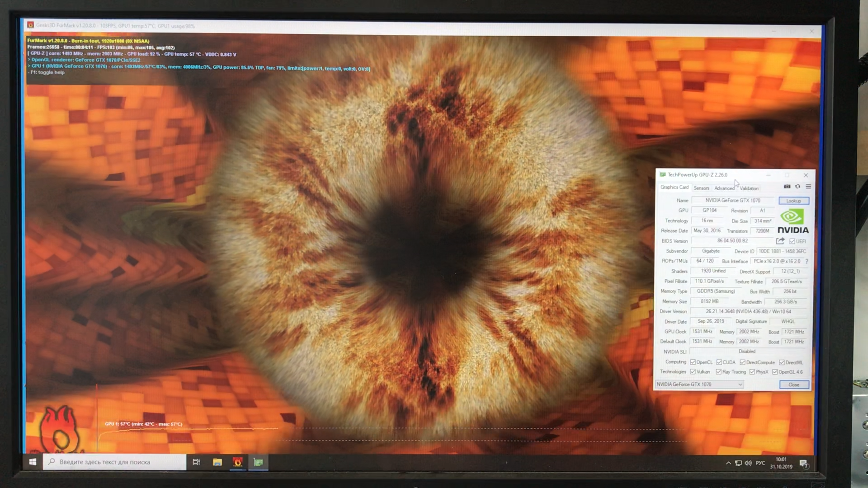Show hidden tray icons chevron
The width and height of the screenshot is (868, 488).
(x=728, y=463)
